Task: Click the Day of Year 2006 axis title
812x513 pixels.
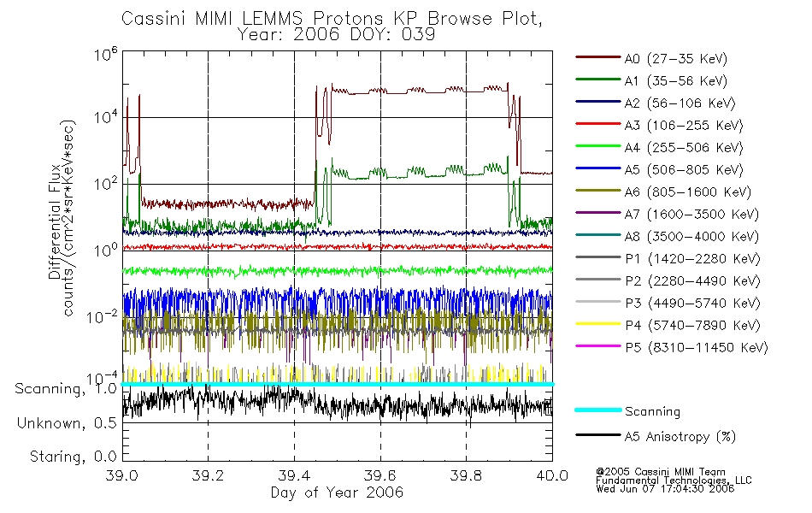Action: pos(337,492)
